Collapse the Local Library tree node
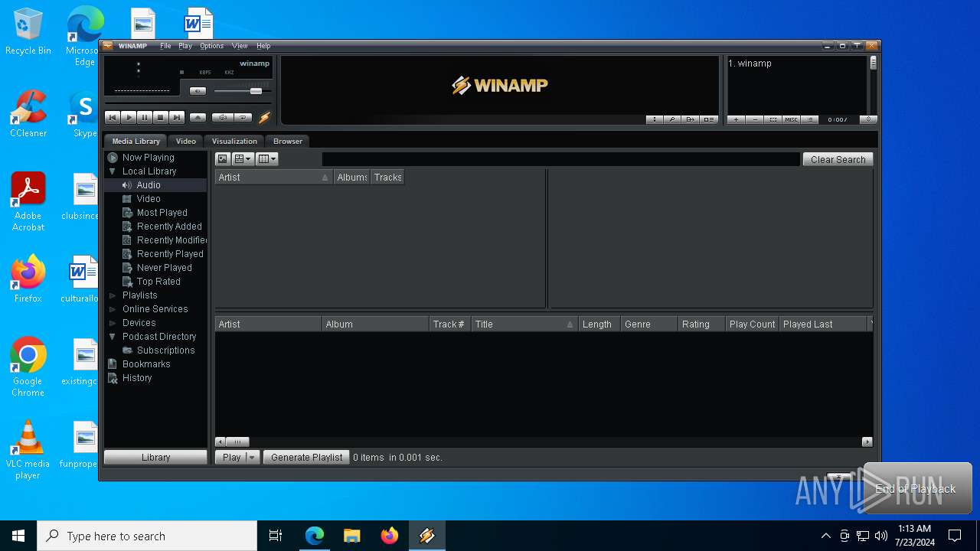Screen dimensions: 980x551 click(x=113, y=171)
